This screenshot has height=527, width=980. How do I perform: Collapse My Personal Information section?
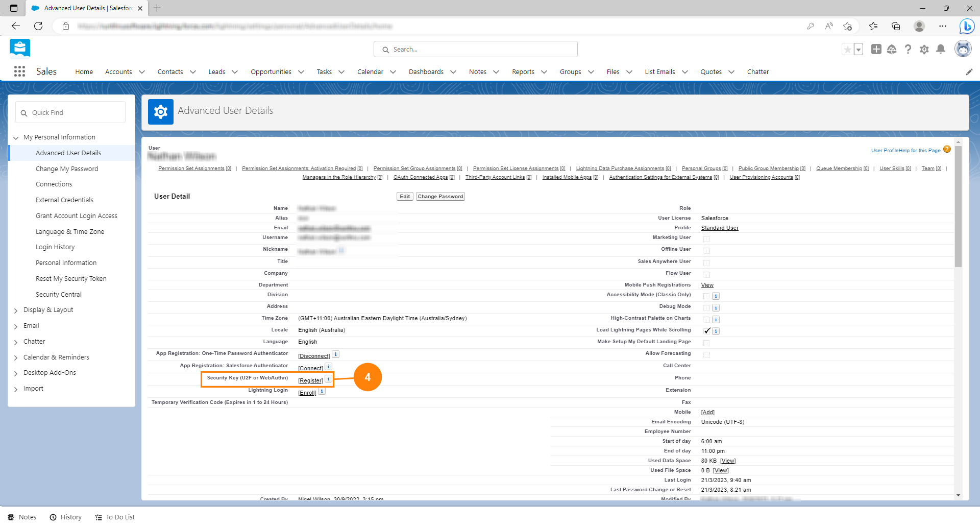tap(16, 138)
